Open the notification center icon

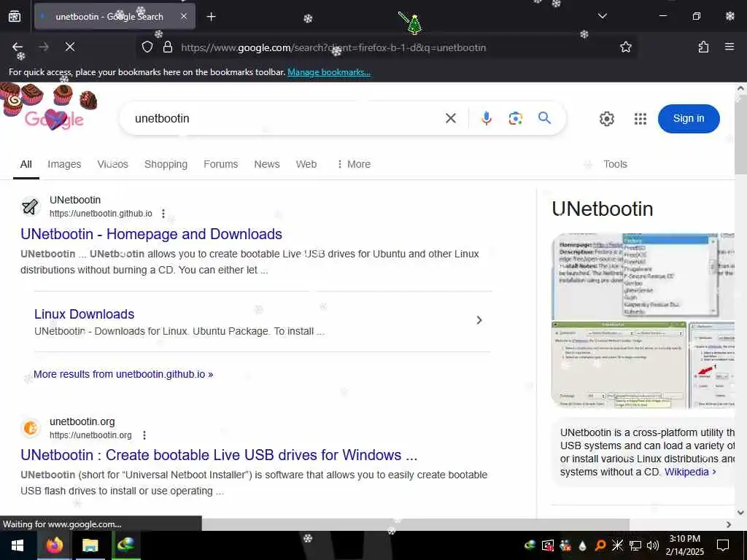[723, 545]
